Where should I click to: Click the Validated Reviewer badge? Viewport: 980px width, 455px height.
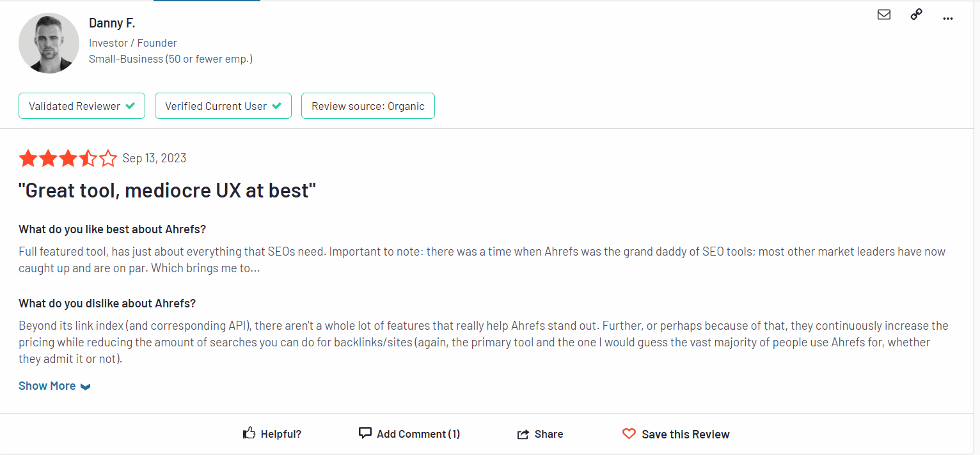click(82, 106)
